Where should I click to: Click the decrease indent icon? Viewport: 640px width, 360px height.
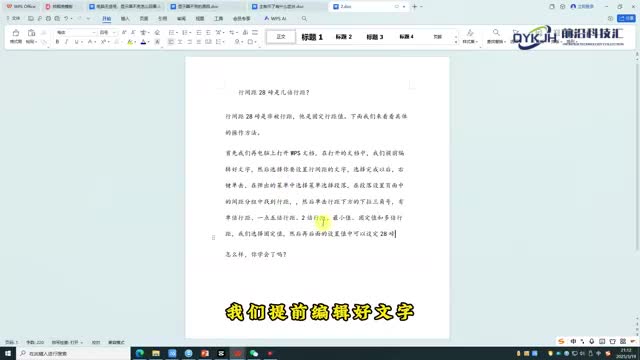click(x=199, y=32)
